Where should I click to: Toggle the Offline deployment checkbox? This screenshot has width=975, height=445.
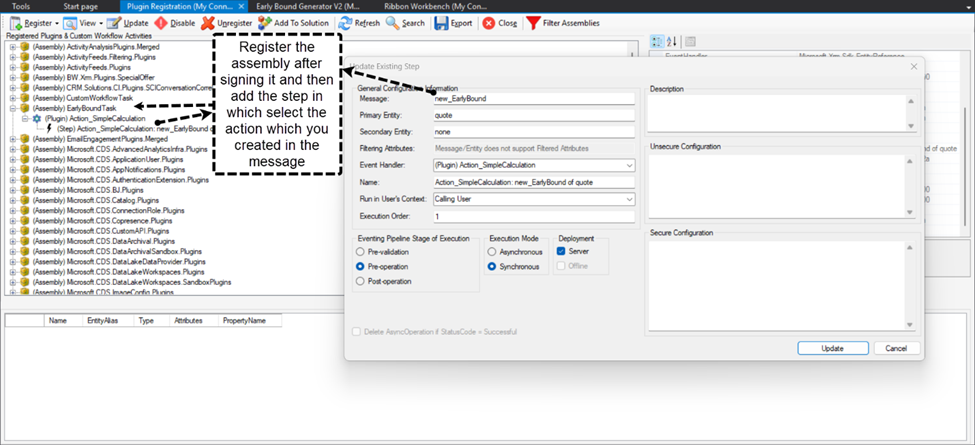pos(561,266)
